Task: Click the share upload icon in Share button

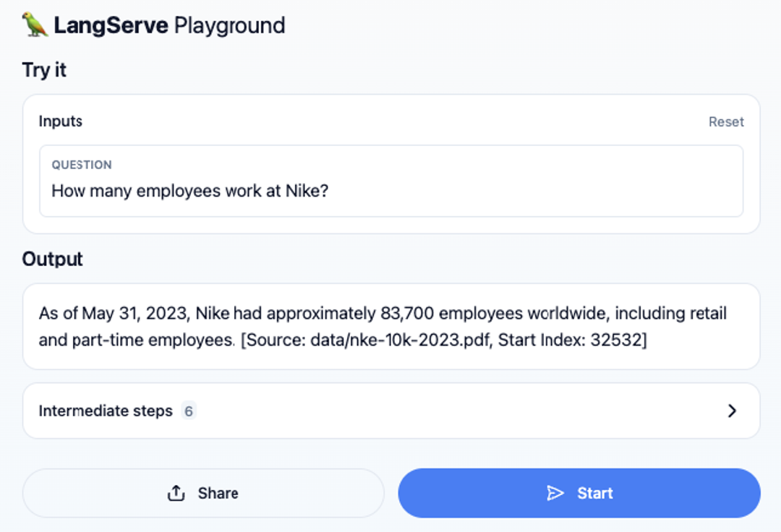Action: 175,492
